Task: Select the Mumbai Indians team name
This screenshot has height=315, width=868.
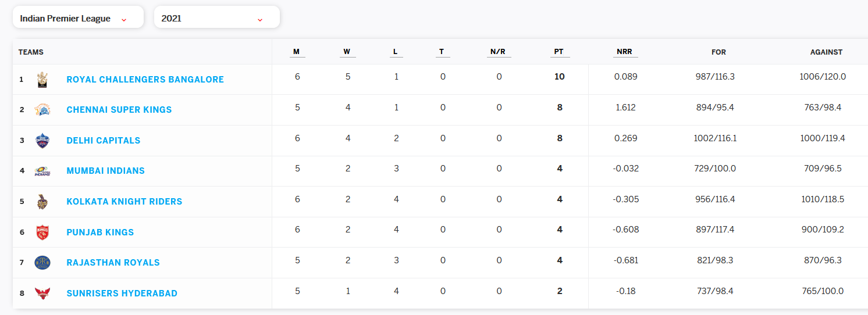Action: 105,171
